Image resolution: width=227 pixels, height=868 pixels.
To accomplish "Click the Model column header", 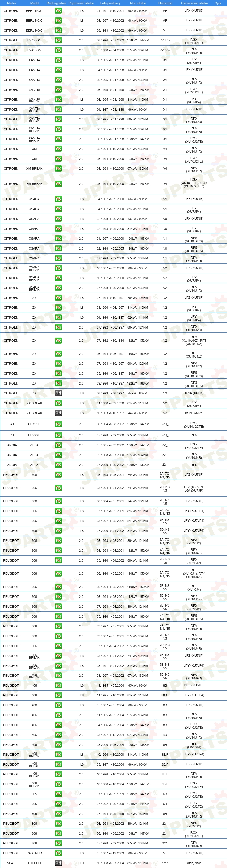I will pos(35,3).
